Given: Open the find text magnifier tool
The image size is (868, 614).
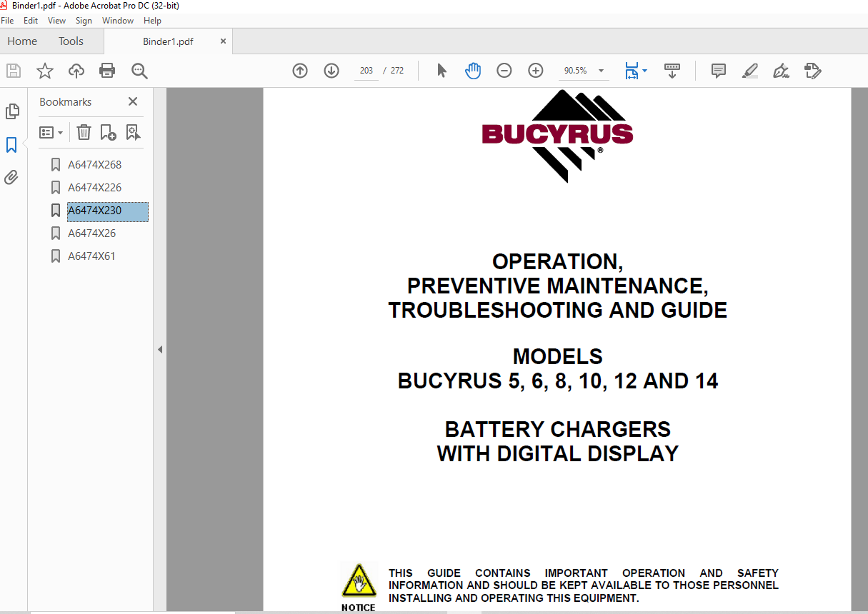Looking at the screenshot, I should 139,71.
